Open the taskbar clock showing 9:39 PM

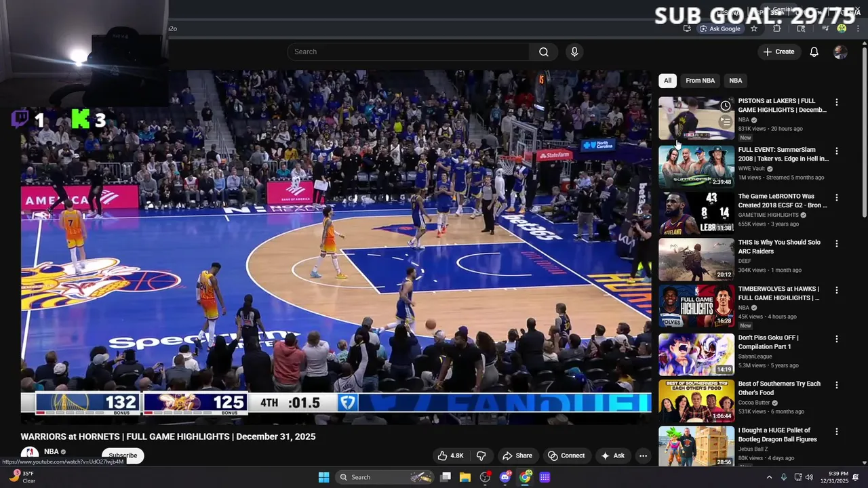(834, 477)
